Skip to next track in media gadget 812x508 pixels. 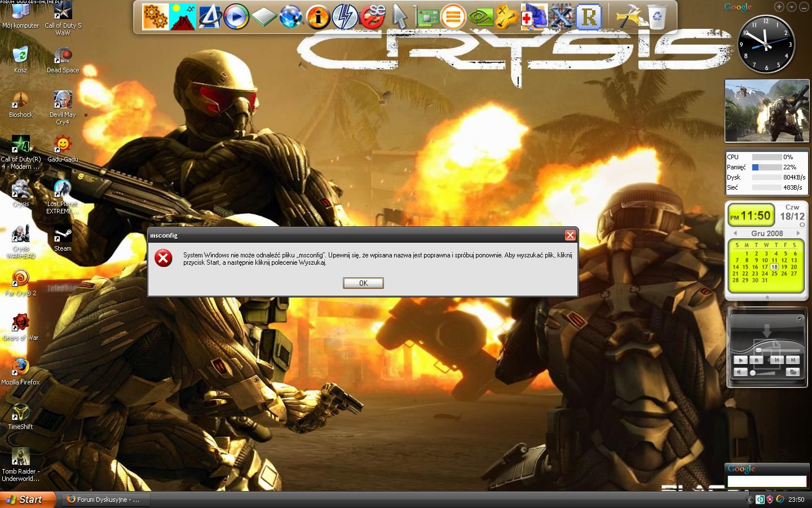[x=793, y=360]
